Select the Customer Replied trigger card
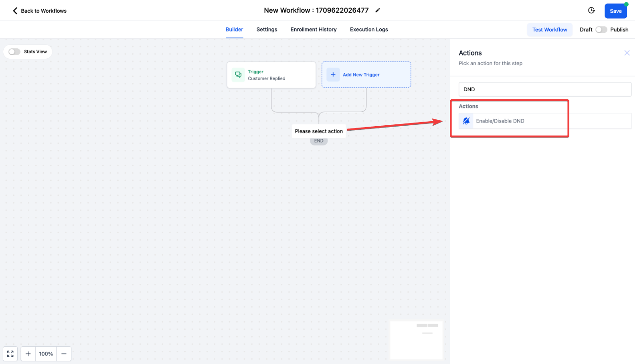635x364 pixels. coord(271,75)
